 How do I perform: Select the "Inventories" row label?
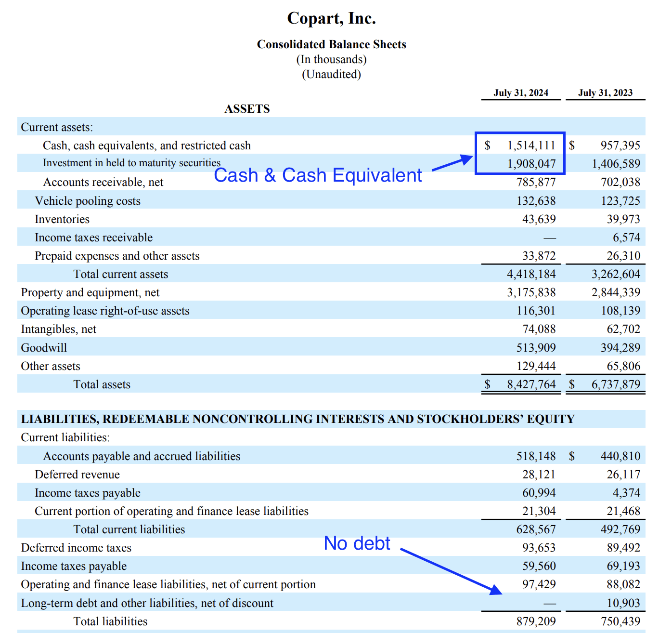coord(62,219)
